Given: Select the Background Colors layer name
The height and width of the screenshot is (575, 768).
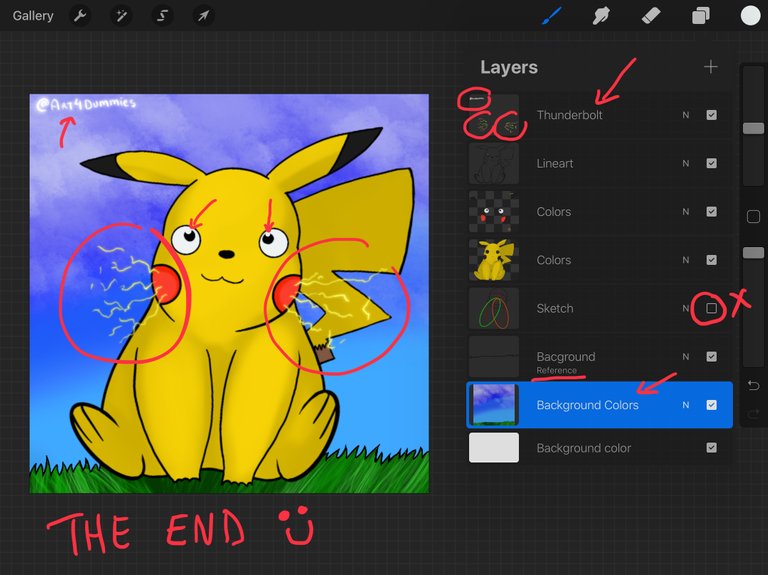Looking at the screenshot, I should (x=587, y=405).
